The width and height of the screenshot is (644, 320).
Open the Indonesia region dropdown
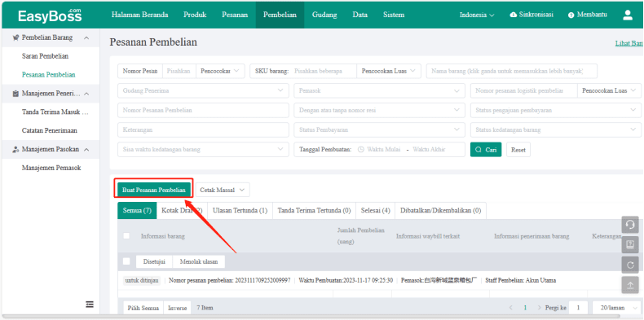[477, 15]
